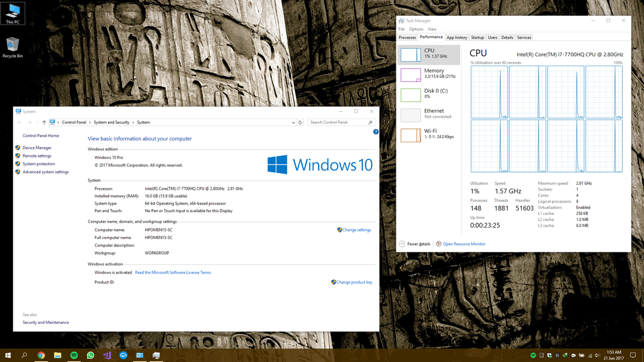Open Remote settings link

tap(37, 156)
